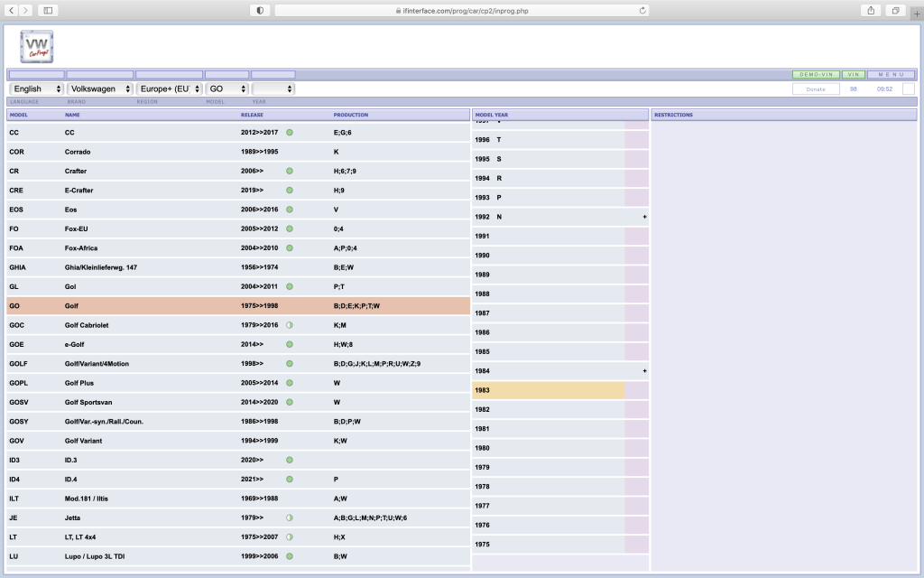Open the Volkswagen brand dropdown
This screenshot has width=924, height=578.
click(x=99, y=89)
